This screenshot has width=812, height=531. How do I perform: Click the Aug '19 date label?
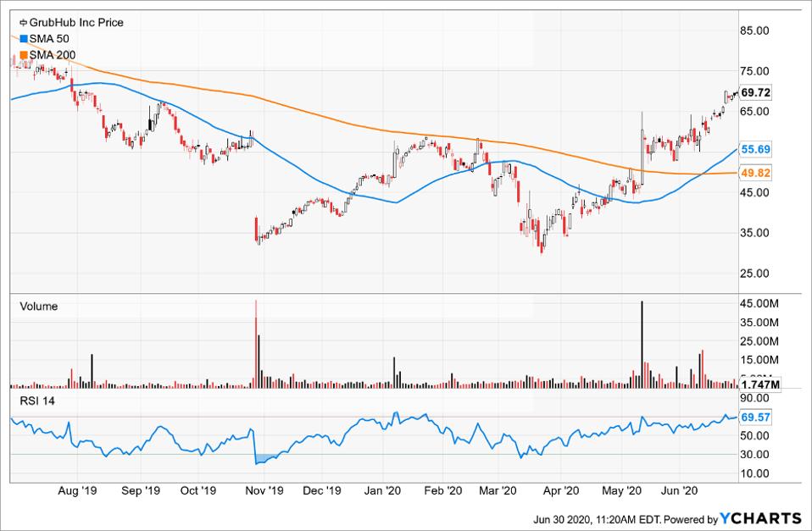pyautogui.click(x=77, y=491)
